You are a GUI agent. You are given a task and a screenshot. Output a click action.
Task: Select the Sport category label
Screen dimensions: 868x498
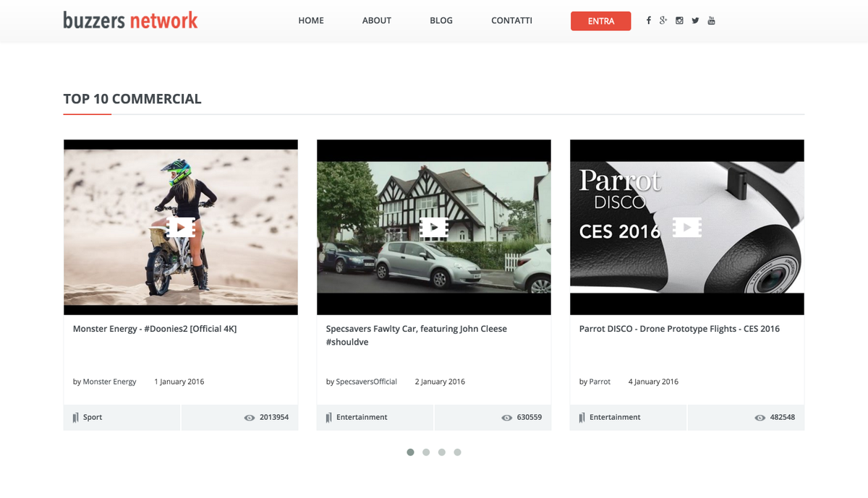click(93, 418)
